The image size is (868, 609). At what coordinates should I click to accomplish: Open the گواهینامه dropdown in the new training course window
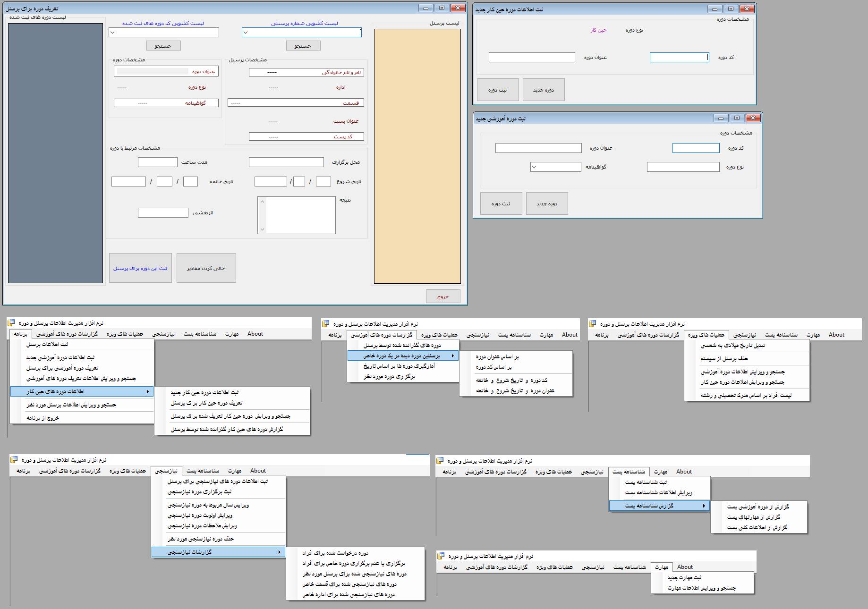[534, 167]
